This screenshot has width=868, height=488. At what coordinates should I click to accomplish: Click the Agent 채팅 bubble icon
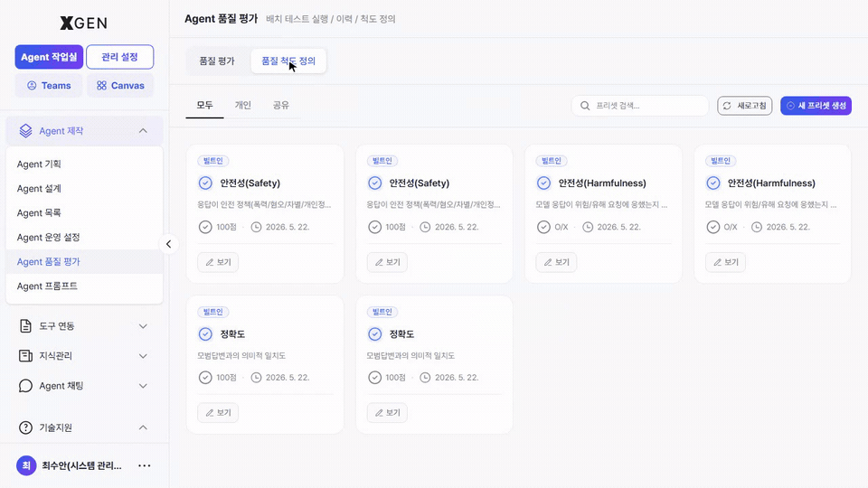[x=25, y=386]
